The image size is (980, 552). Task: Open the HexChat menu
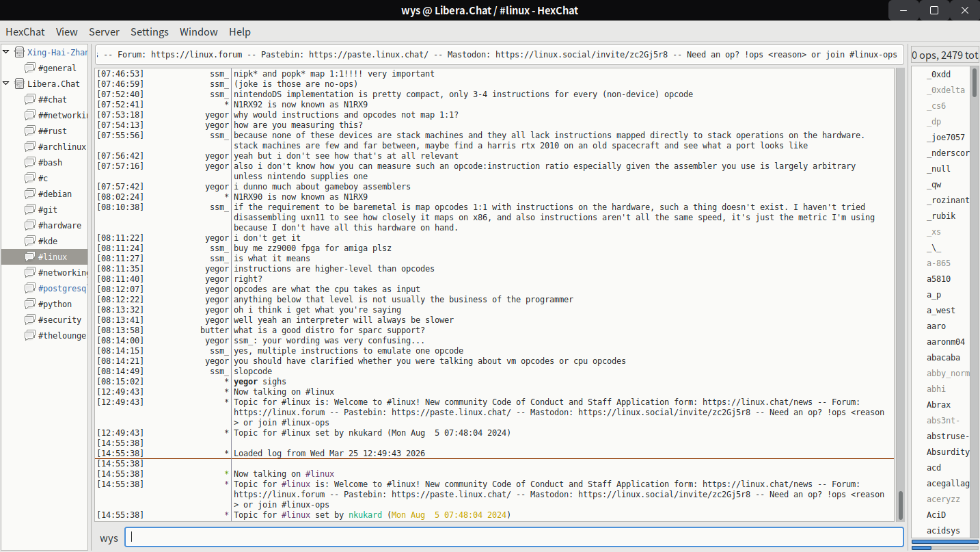click(x=25, y=32)
